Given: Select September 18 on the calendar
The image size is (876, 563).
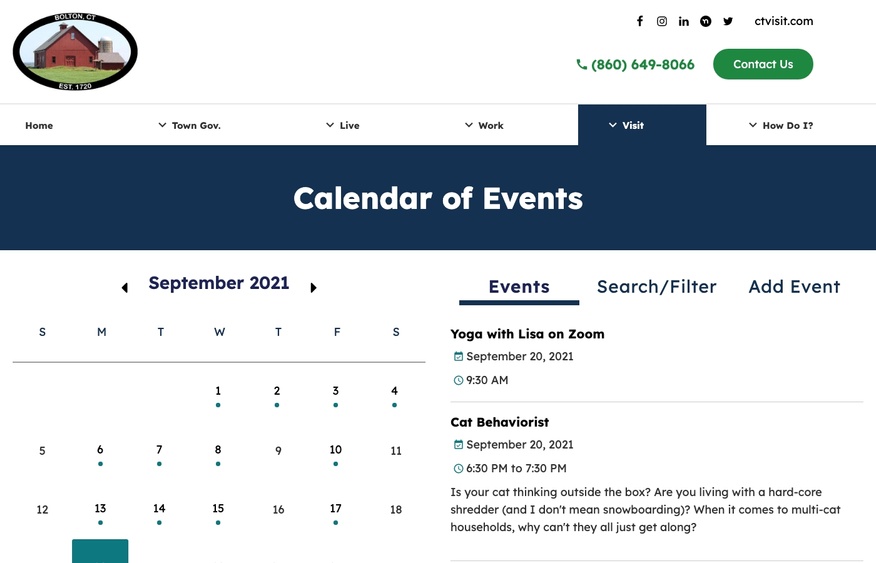Looking at the screenshot, I should pos(396,509).
